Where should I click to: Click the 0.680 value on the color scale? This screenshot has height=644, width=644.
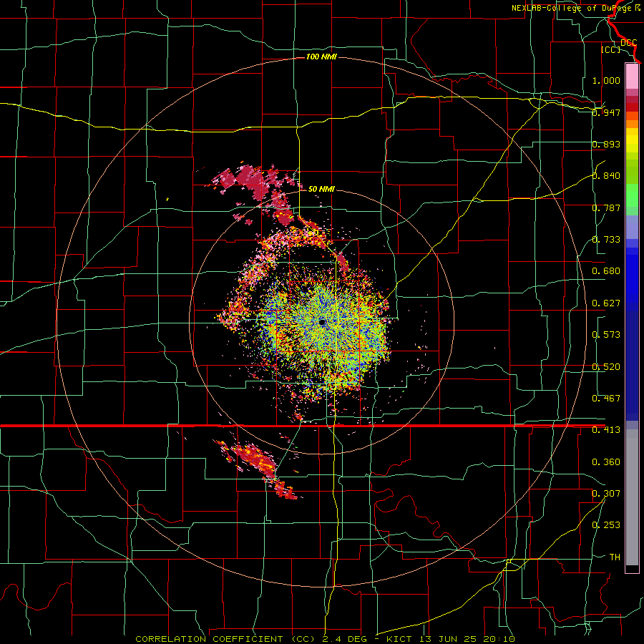coord(606,271)
